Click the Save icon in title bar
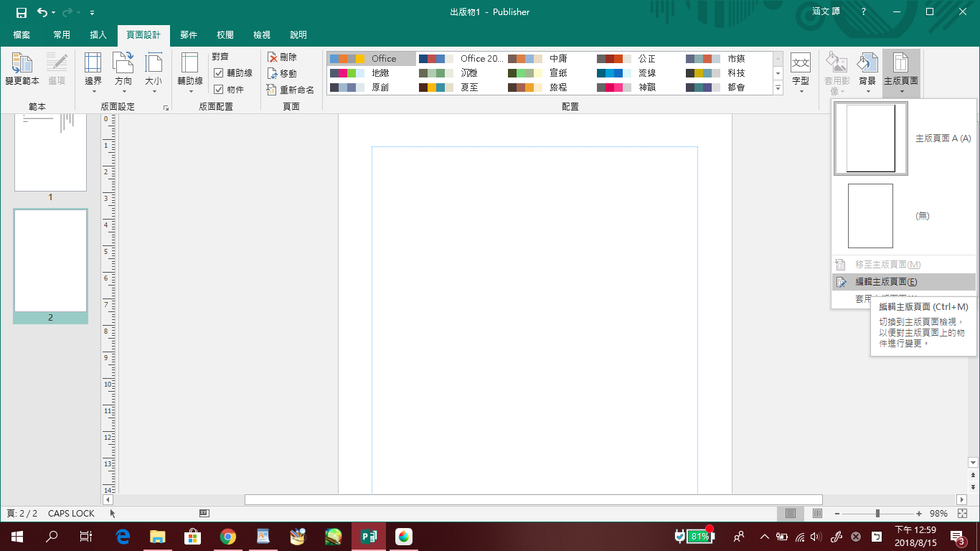The width and height of the screenshot is (980, 551). (x=22, y=12)
